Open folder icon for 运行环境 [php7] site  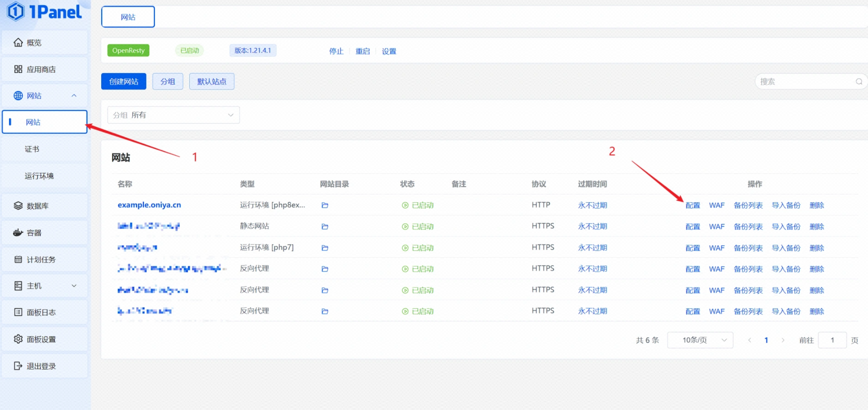click(325, 248)
